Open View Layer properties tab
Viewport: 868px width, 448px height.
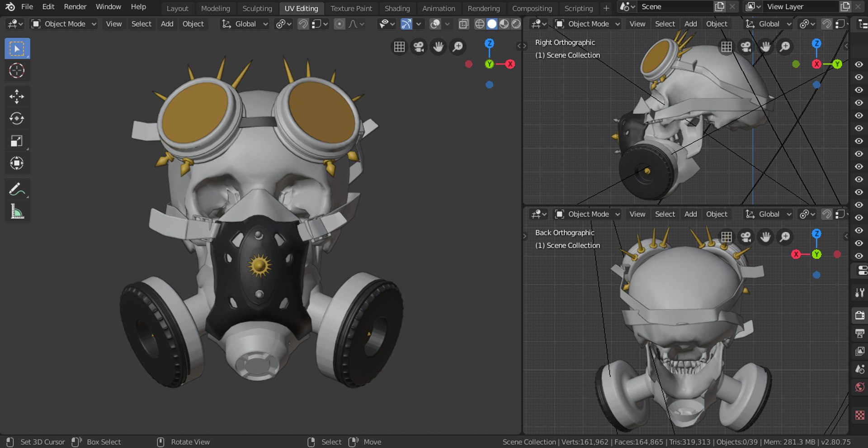click(x=860, y=351)
